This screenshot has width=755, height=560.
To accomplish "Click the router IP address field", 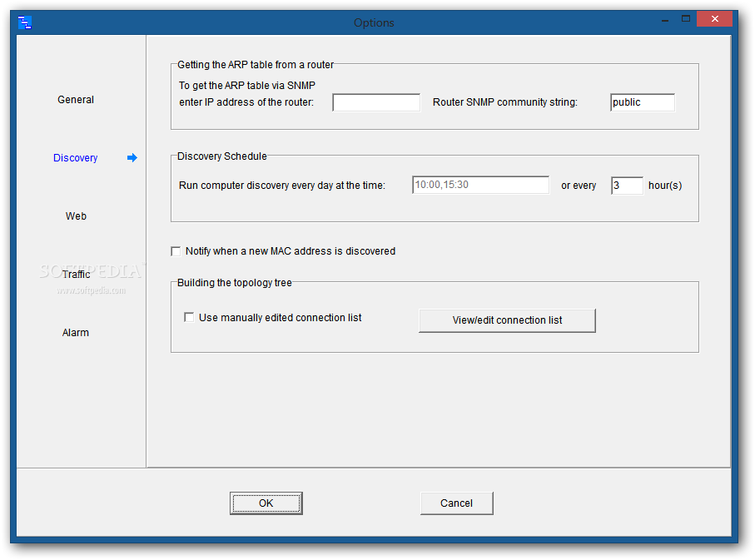I will (x=376, y=102).
